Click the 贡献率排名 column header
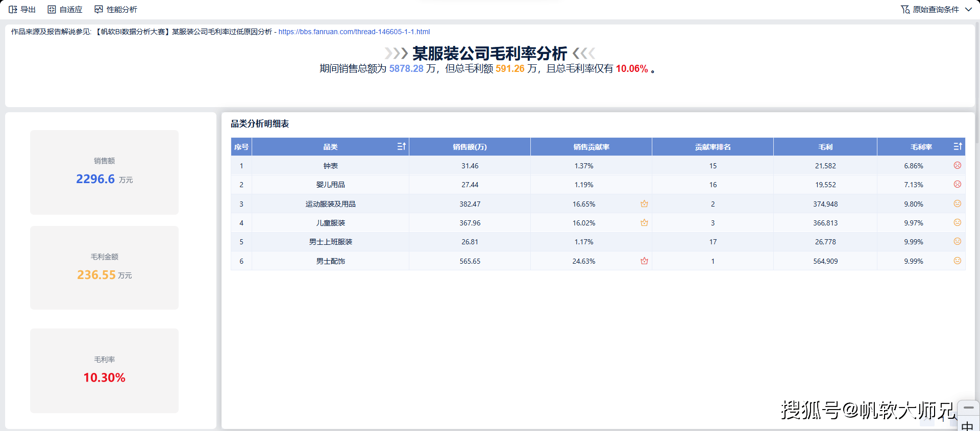The image size is (980, 431). point(713,147)
